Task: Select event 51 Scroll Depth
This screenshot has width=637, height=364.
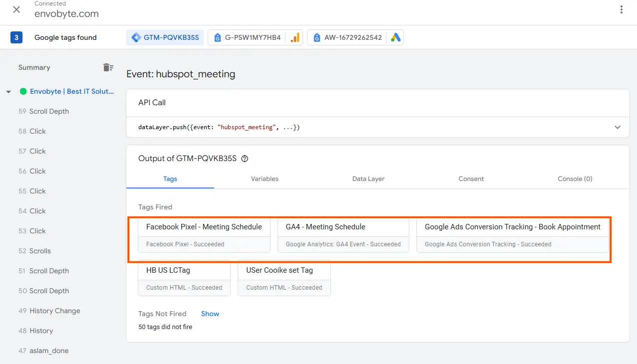Action: (x=44, y=271)
